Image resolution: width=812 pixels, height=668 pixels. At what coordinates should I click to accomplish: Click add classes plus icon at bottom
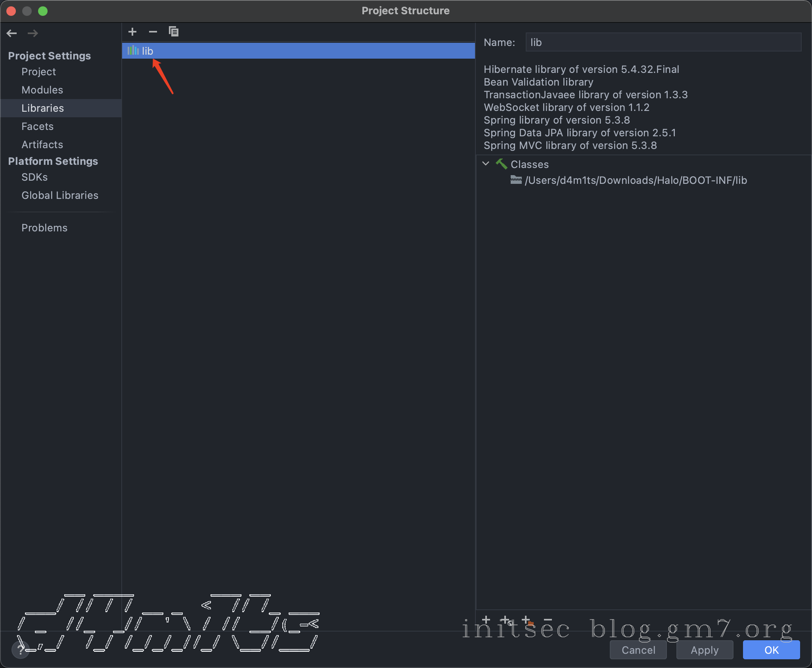(486, 619)
